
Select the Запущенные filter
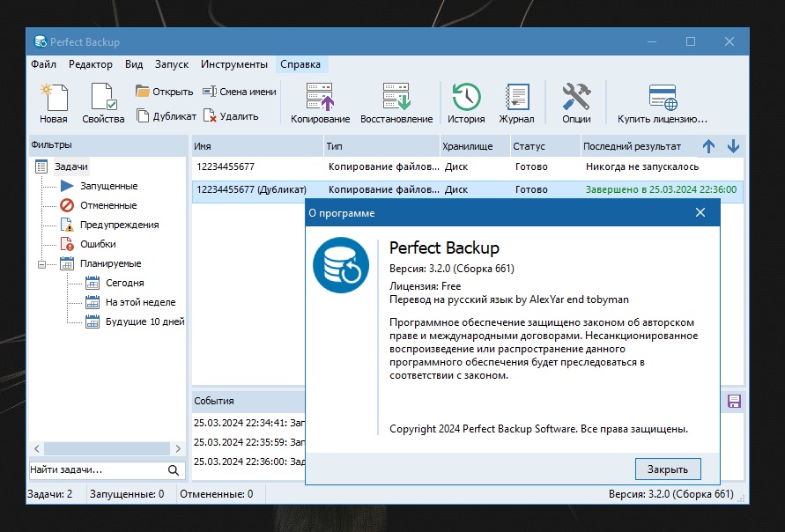(x=108, y=186)
